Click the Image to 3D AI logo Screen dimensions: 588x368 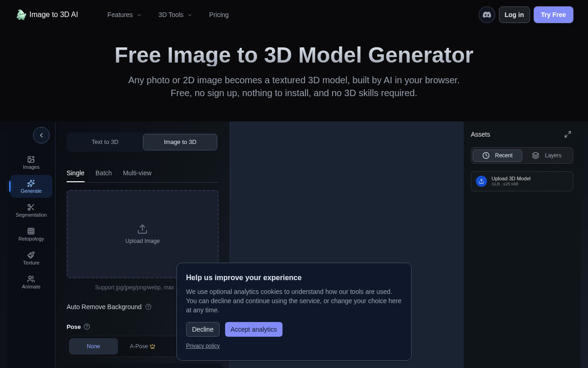(47, 15)
